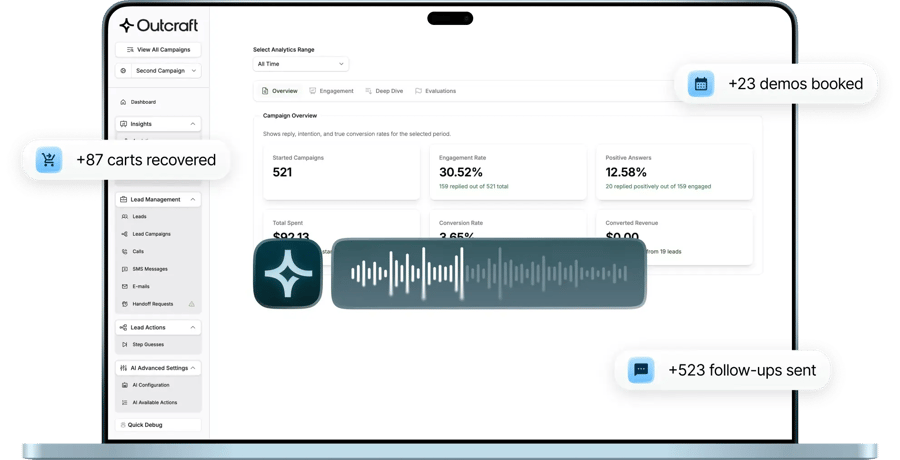Open SMS Messages in sidebar

150,269
